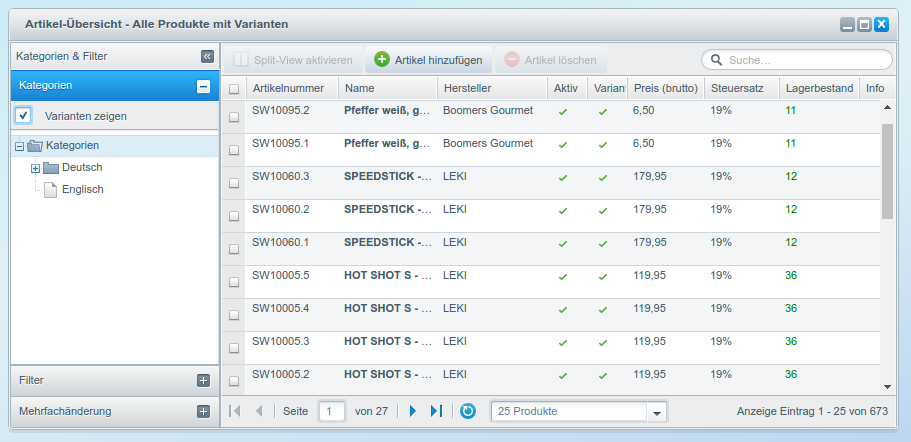The height and width of the screenshot is (442, 911).
Task: Click the green plus Artikel hinzufügen icon
Action: [382, 60]
